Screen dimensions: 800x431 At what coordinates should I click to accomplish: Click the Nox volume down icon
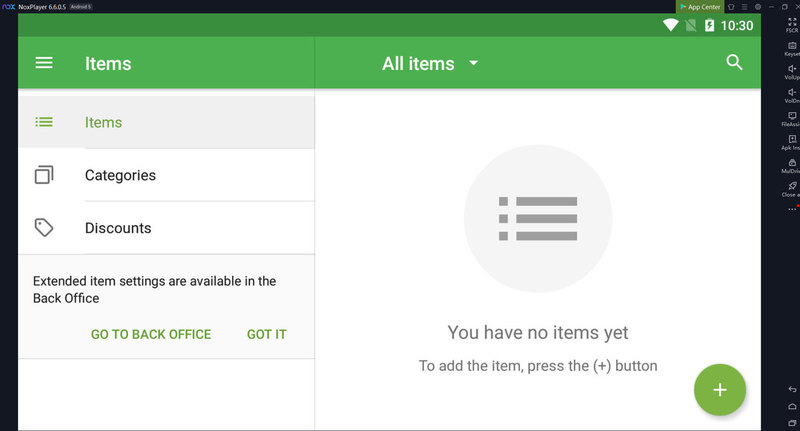pos(792,93)
